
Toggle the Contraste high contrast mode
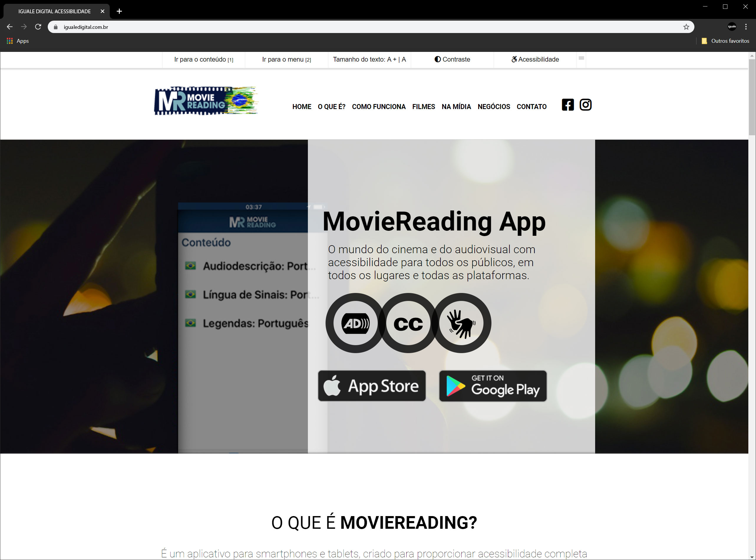point(452,59)
